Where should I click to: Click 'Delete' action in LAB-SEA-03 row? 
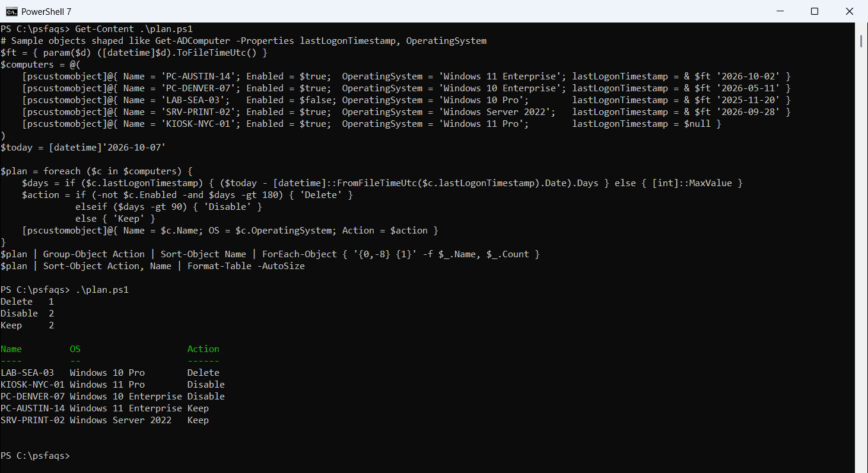click(x=204, y=373)
